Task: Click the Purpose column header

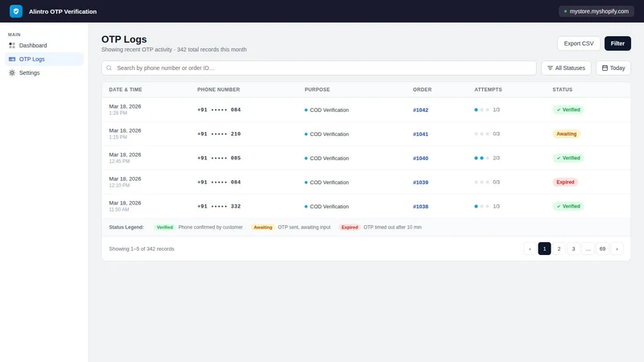Action: [317, 89]
